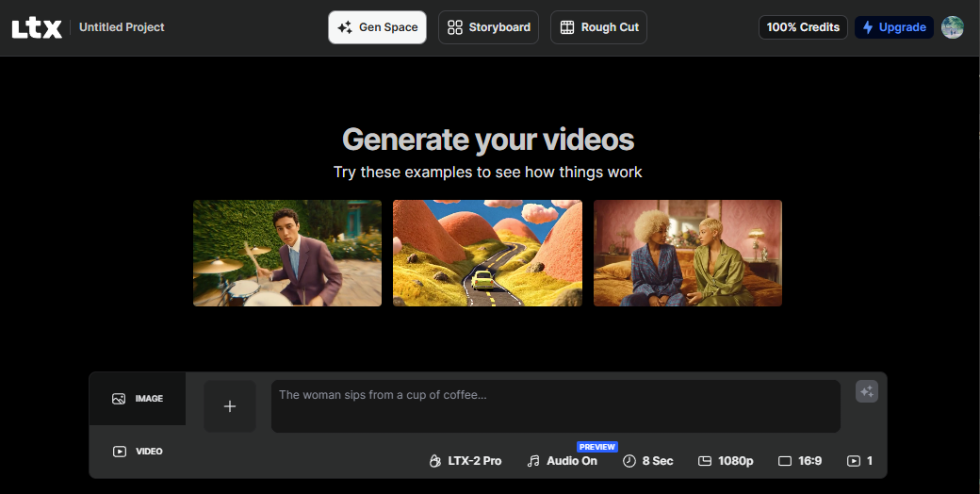
Task: Click the sparkle enhance prompt icon
Action: point(866,391)
